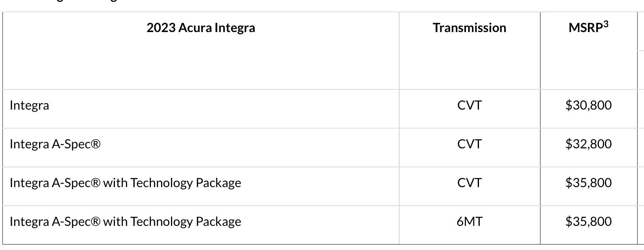This screenshot has height=250, width=644.
Task: Select the $35,800 price in the CVT row
Action: (588, 183)
